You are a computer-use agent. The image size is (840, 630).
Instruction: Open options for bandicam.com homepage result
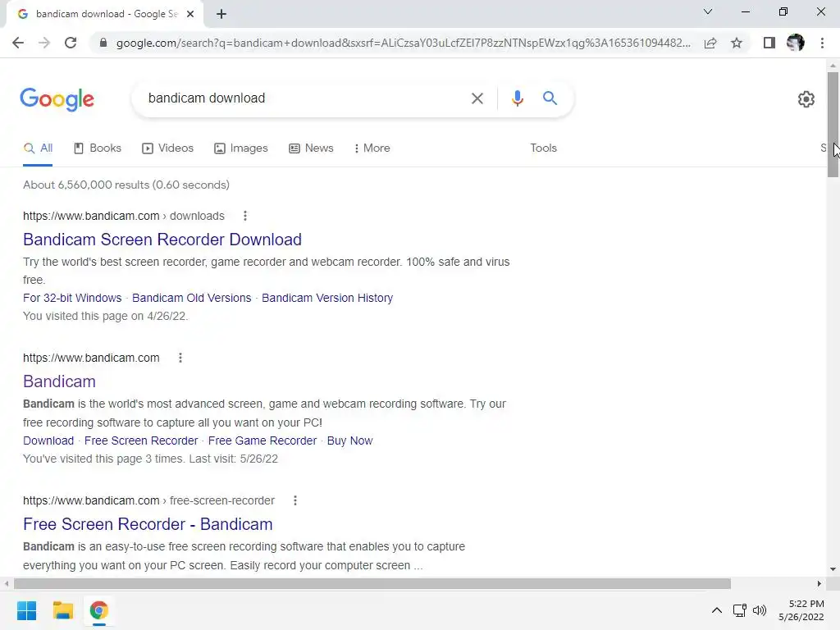coord(180,358)
